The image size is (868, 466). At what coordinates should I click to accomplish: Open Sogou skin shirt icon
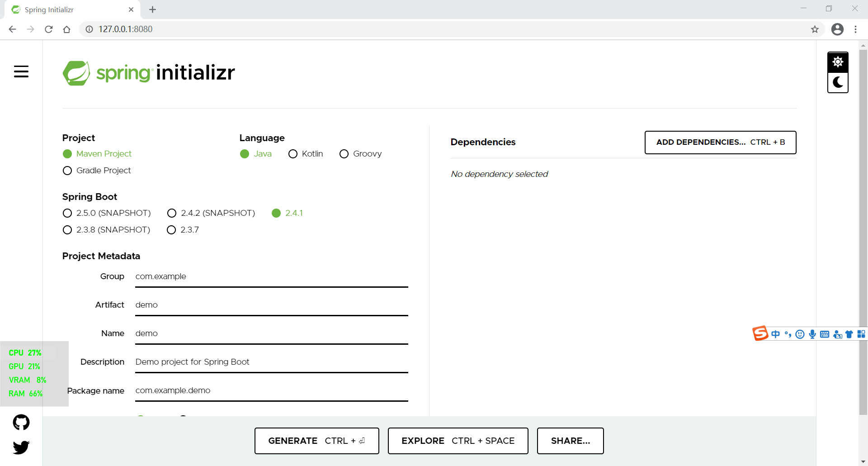point(849,334)
